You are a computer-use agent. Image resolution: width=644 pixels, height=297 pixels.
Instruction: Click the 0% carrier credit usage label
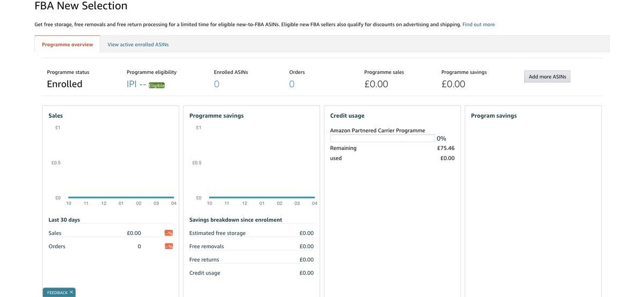tap(441, 138)
